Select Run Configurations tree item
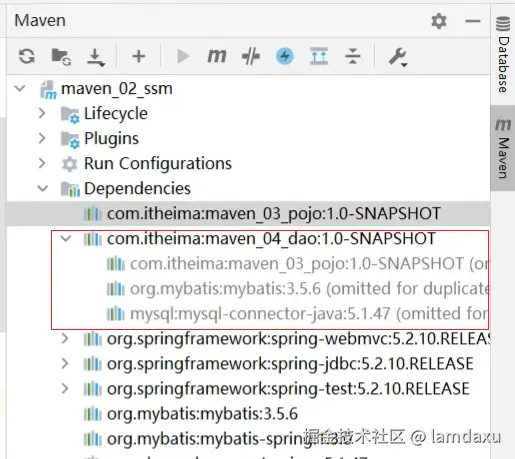This screenshot has height=459, width=515. click(x=158, y=164)
